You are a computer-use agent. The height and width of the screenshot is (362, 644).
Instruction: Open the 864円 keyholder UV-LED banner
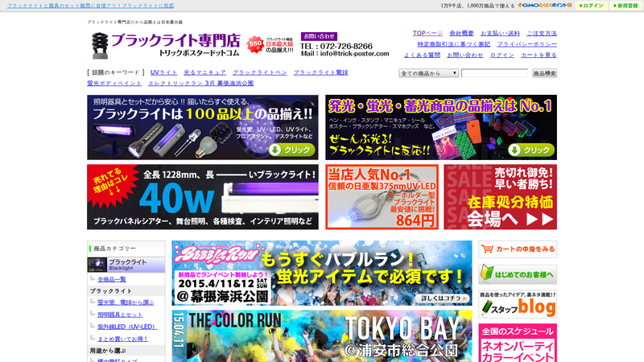[382, 197]
